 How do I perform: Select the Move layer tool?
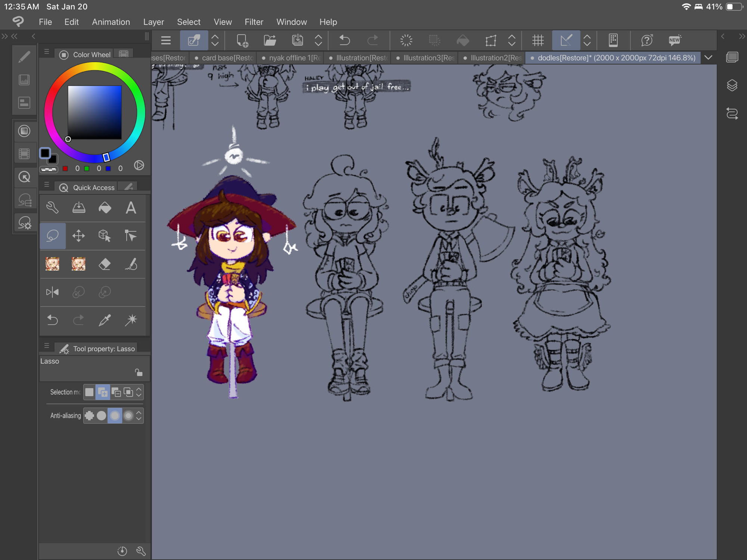pos(78,236)
